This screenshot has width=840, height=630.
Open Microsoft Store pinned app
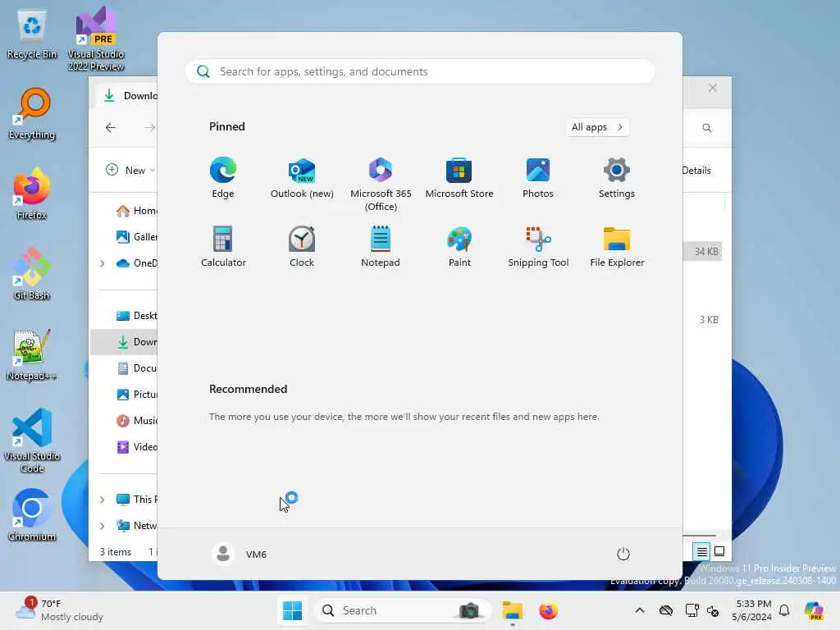pyautogui.click(x=459, y=178)
